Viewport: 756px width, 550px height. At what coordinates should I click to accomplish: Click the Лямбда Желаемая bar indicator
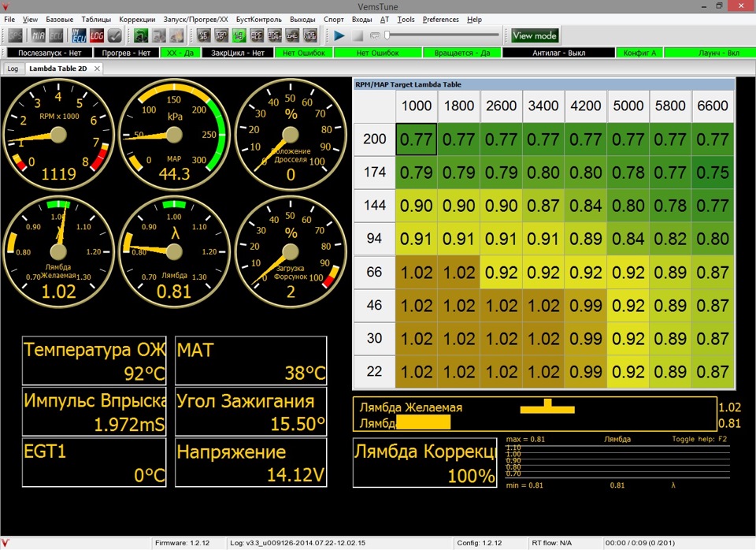547,407
